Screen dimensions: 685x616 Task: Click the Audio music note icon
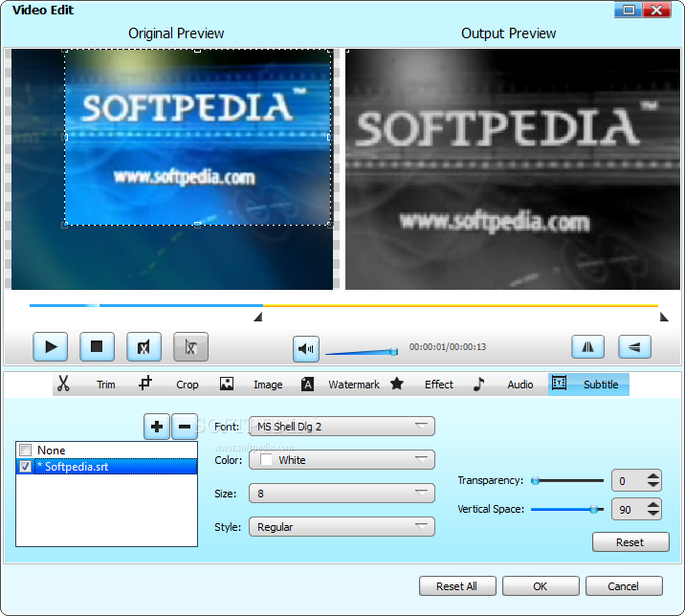pos(478,384)
